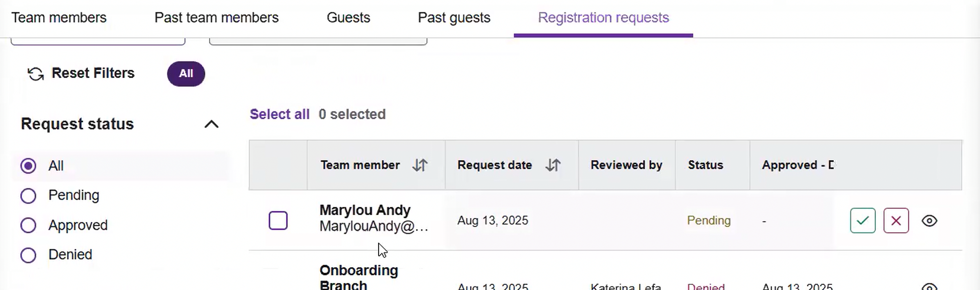
Task: Select the Pending status radio button
Action: (28, 195)
